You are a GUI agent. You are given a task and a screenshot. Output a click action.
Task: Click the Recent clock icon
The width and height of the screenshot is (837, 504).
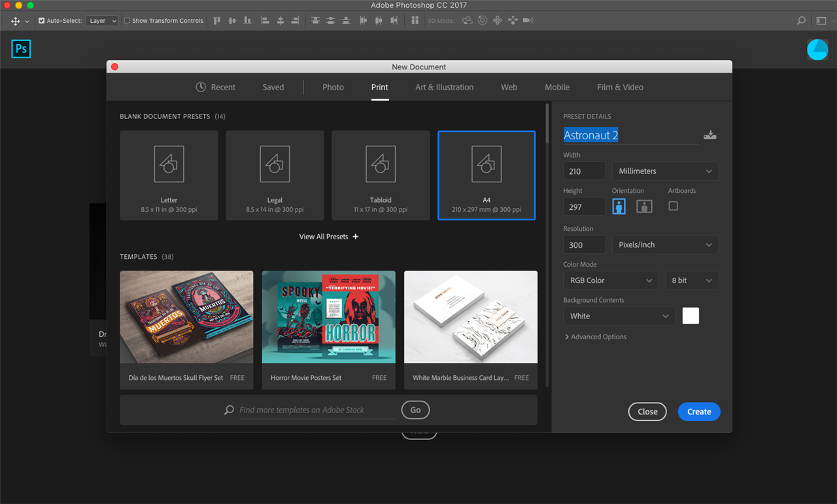201,87
